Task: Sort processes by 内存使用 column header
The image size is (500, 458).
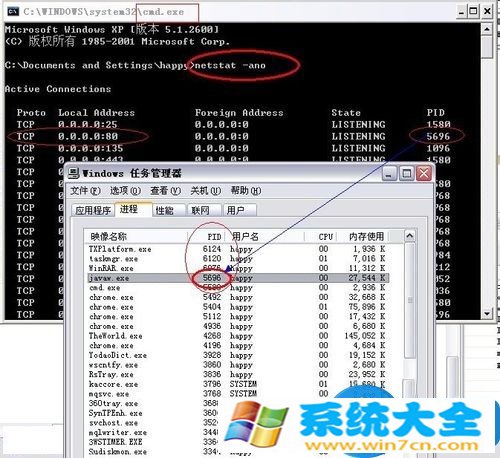Action: (366, 237)
